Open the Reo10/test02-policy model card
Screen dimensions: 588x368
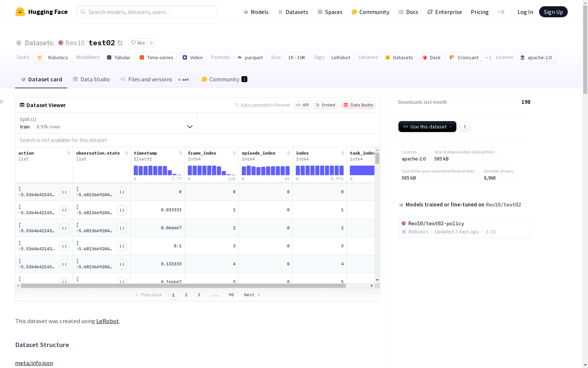click(464, 227)
